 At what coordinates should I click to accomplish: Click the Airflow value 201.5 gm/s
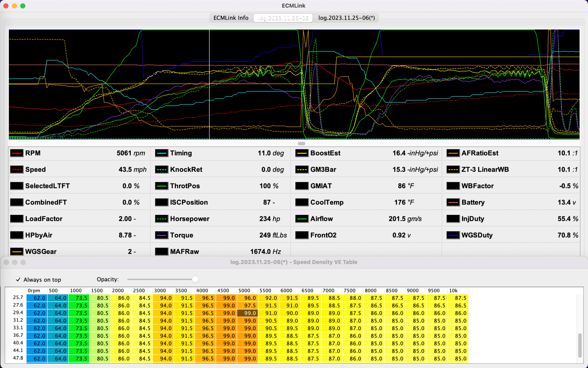click(405, 219)
